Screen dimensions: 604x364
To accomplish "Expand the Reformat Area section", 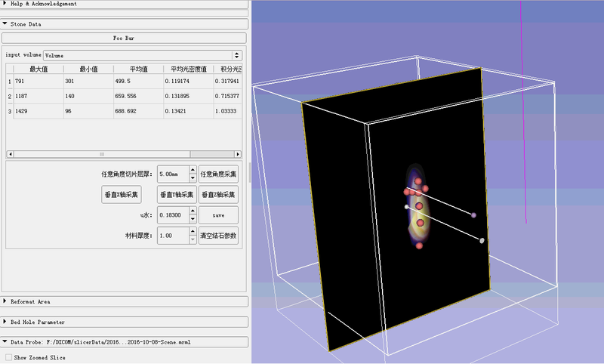I will [30, 301].
